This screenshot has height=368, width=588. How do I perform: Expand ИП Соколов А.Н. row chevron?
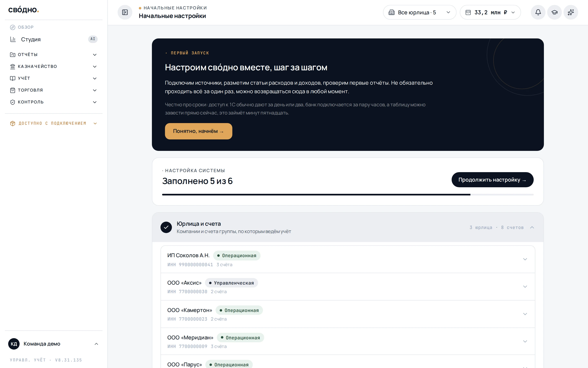point(525,259)
